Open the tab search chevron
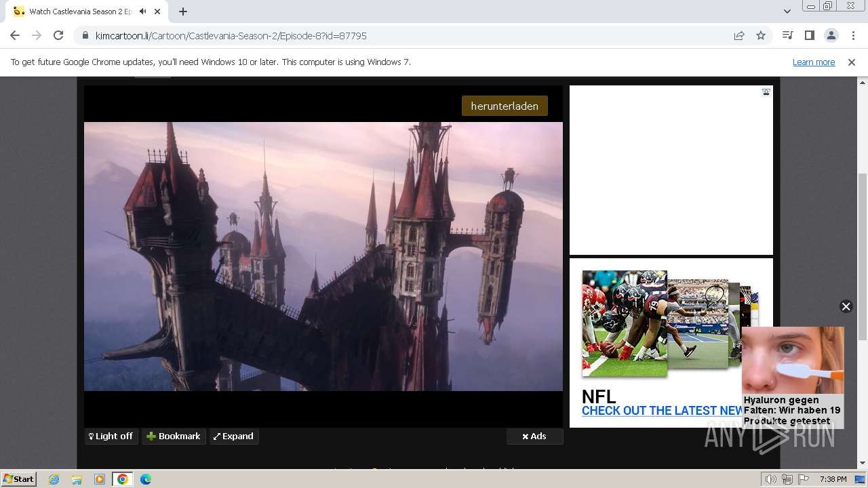Viewport: 868px width, 488px height. click(787, 12)
